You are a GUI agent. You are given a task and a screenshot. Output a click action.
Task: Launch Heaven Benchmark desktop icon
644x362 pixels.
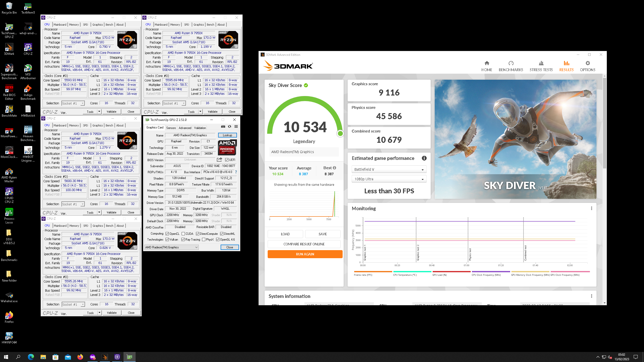point(28,134)
